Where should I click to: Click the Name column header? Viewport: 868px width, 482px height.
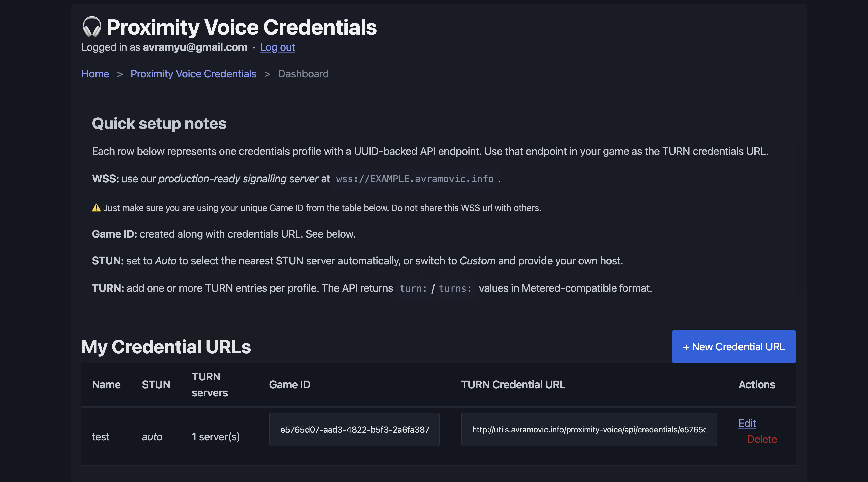click(106, 384)
